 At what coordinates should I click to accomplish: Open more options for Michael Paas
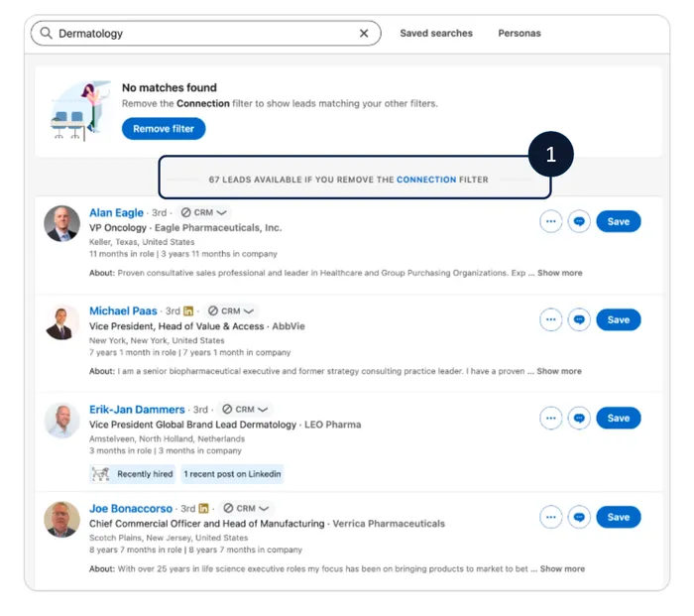(550, 319)
